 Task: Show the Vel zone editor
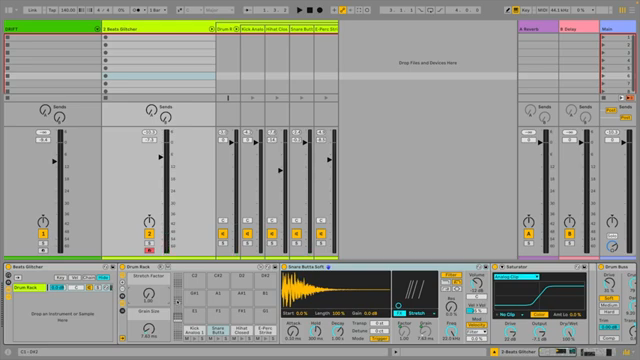tap(74, 278)
